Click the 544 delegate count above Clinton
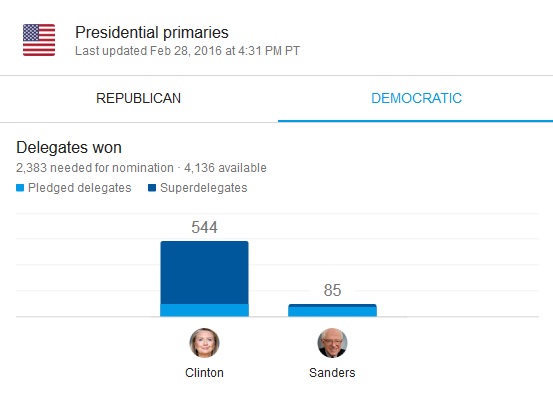Screen dimensions: 553x393 tap(204, 228)
